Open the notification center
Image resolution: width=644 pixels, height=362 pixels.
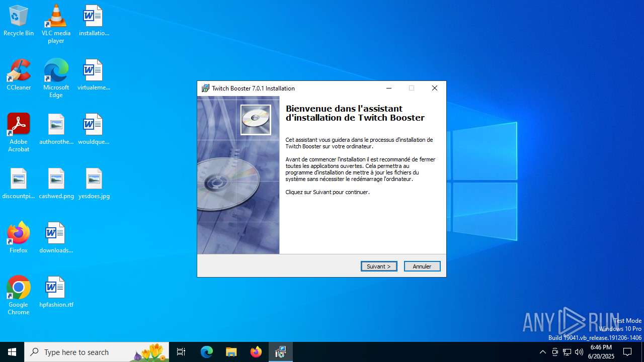[627, 352]
